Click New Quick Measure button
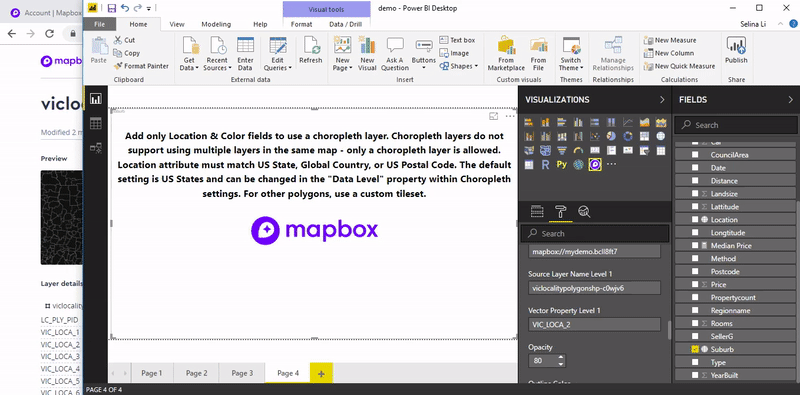The image size is (800, 395). [679, 66]
